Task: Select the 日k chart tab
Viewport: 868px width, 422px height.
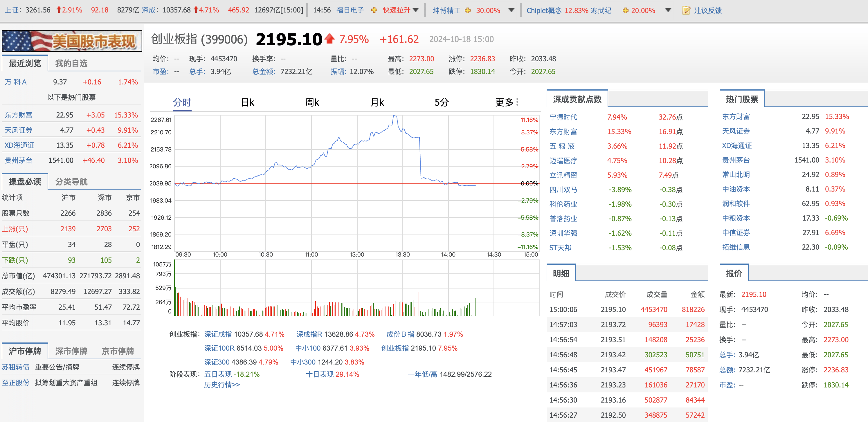Action: 248,102
